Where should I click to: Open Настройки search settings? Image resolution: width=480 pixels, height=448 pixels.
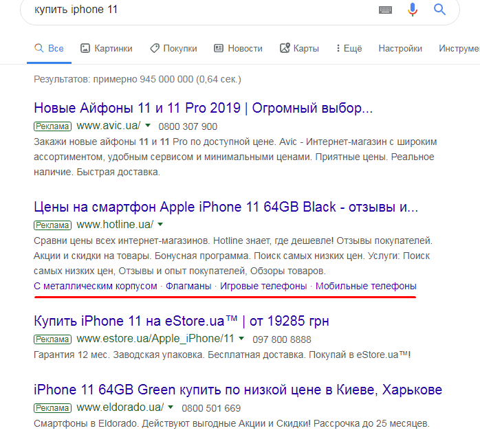coord(400,48)
